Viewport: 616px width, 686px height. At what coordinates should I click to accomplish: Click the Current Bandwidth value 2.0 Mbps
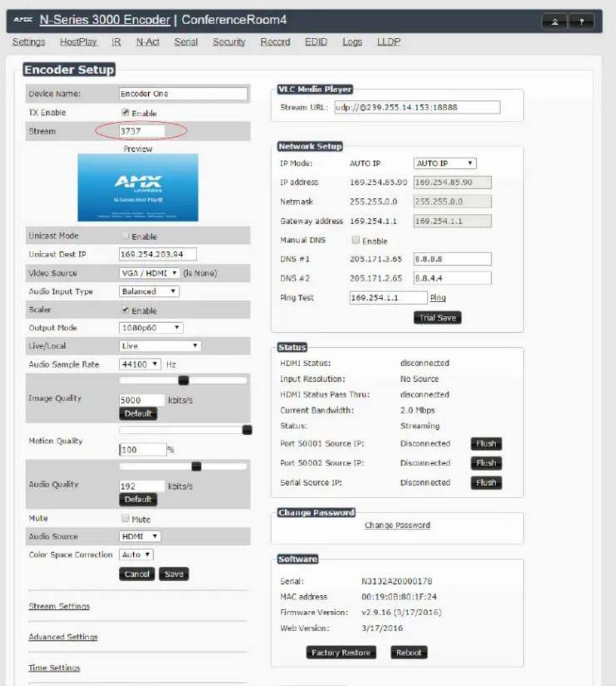[418, 410]
